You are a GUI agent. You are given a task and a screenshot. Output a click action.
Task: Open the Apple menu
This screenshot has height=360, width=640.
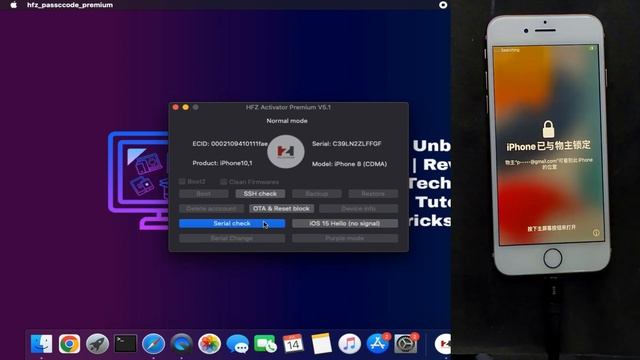click(13, 5)
